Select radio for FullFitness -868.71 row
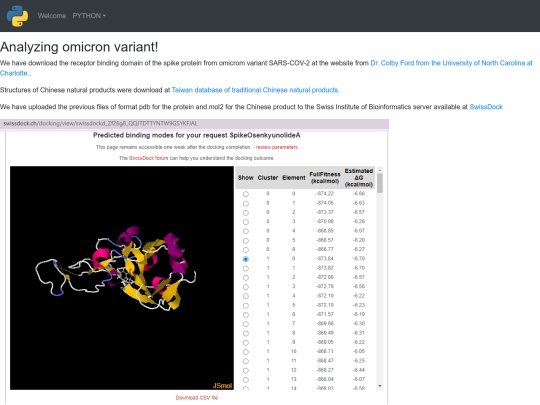Image resolution: width=540 pixels, height=405 pixels. point(246,352)
